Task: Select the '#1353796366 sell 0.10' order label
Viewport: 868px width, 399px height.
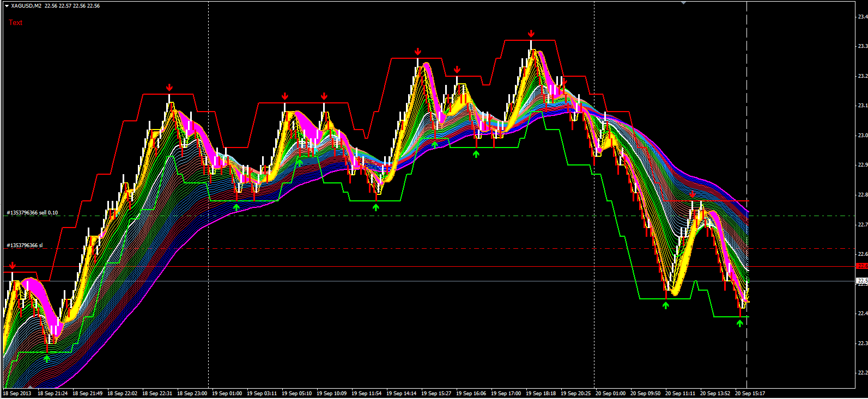Action: [32, 213]
